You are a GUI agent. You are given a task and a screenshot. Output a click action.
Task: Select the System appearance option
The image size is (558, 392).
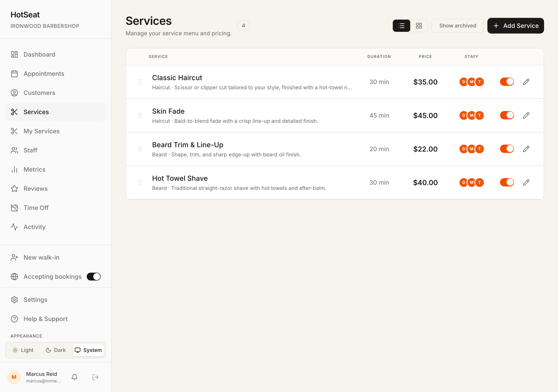coord(88,350)
